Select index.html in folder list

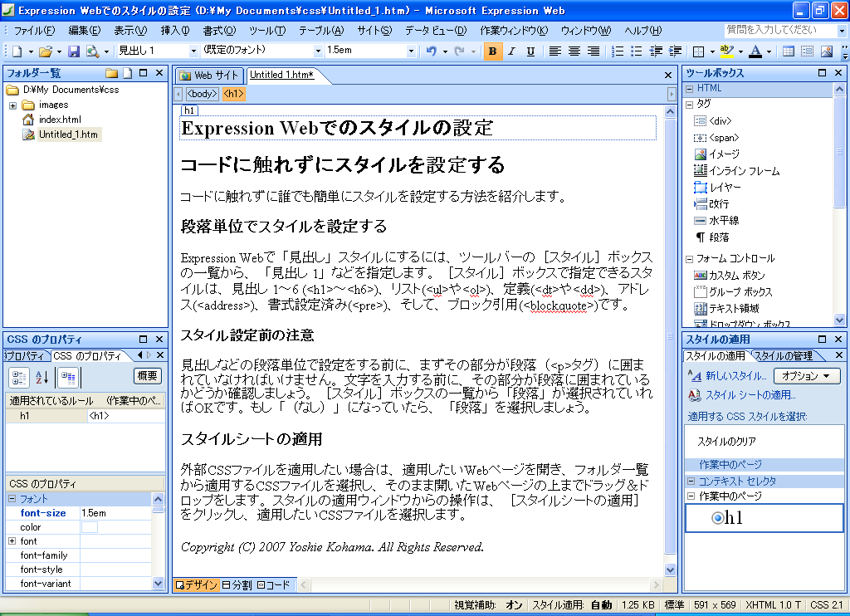tap(60, 120)
